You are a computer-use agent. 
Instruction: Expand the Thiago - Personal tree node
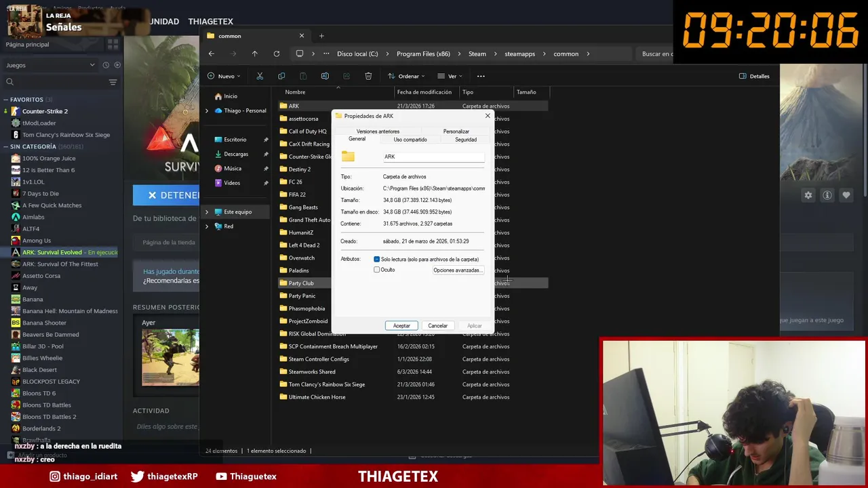[207, 110]
